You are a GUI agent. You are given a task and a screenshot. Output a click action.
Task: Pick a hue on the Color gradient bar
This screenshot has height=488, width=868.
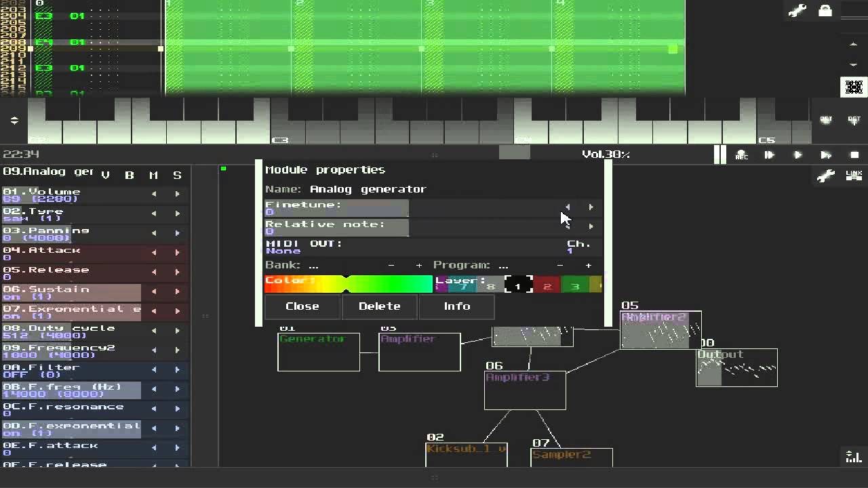click(349, 284)
